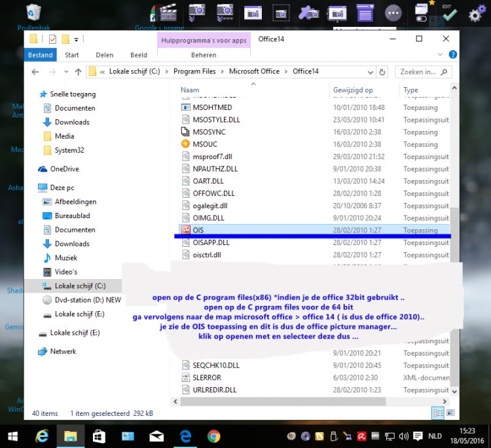Click the Up folder arrow in Explorer
The width and height of the screenshot is (491, 448).
78,71
